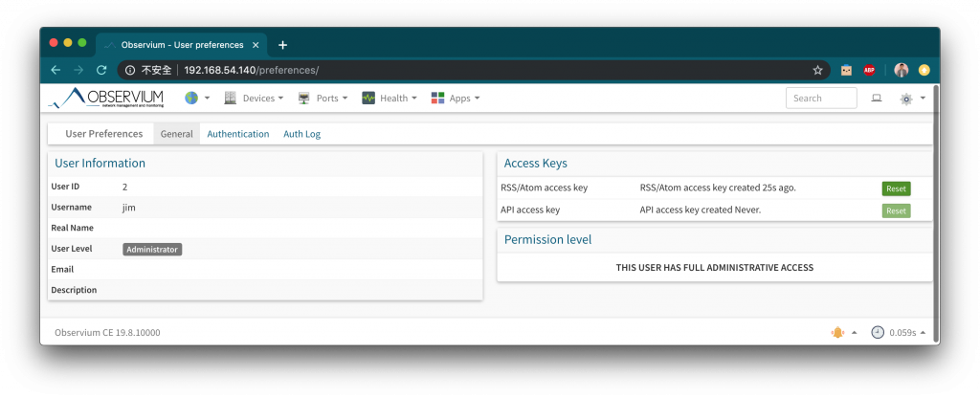This screenshot has height=398, width=980.
Task: Select the Observium User preferences browser tab
Action: point(183,45)
